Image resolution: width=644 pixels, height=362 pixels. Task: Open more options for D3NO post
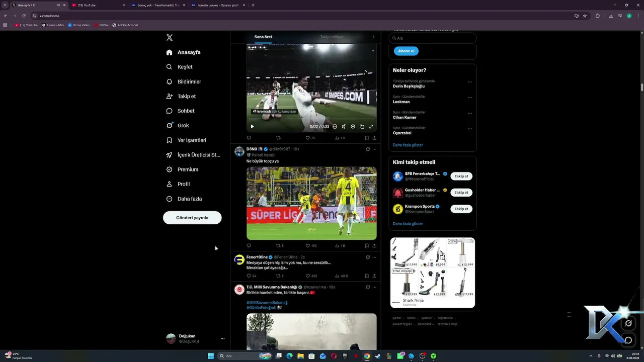374,149
